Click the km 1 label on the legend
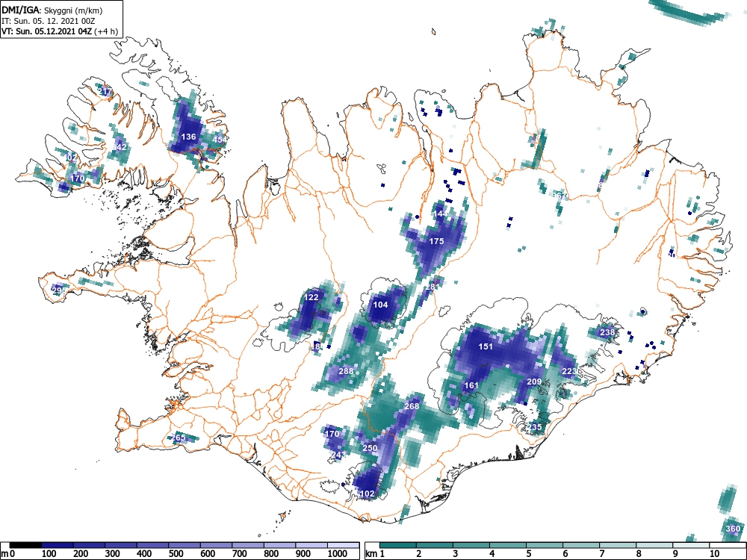The width and height of the screenshot is (747, 560). tap(376, 554)
